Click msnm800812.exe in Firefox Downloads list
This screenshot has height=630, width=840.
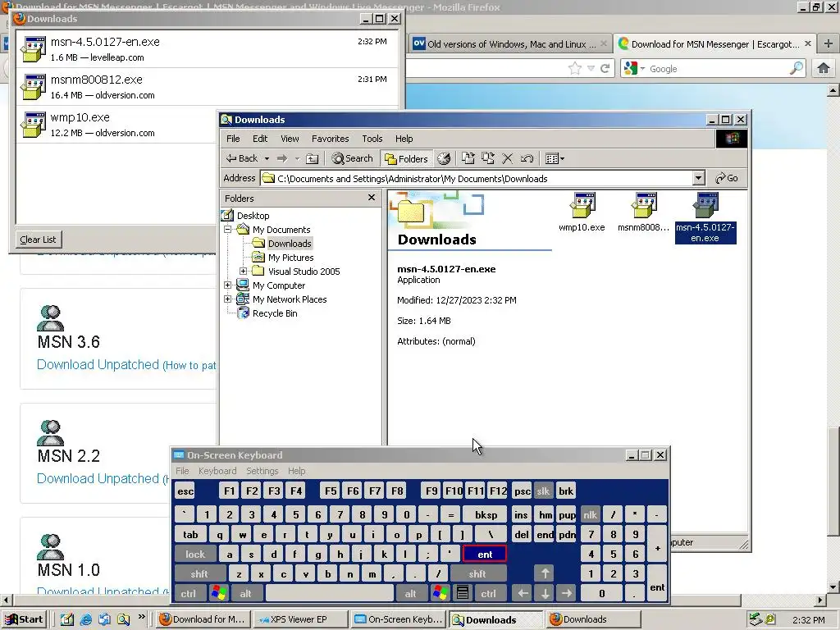tap(208, 87)
